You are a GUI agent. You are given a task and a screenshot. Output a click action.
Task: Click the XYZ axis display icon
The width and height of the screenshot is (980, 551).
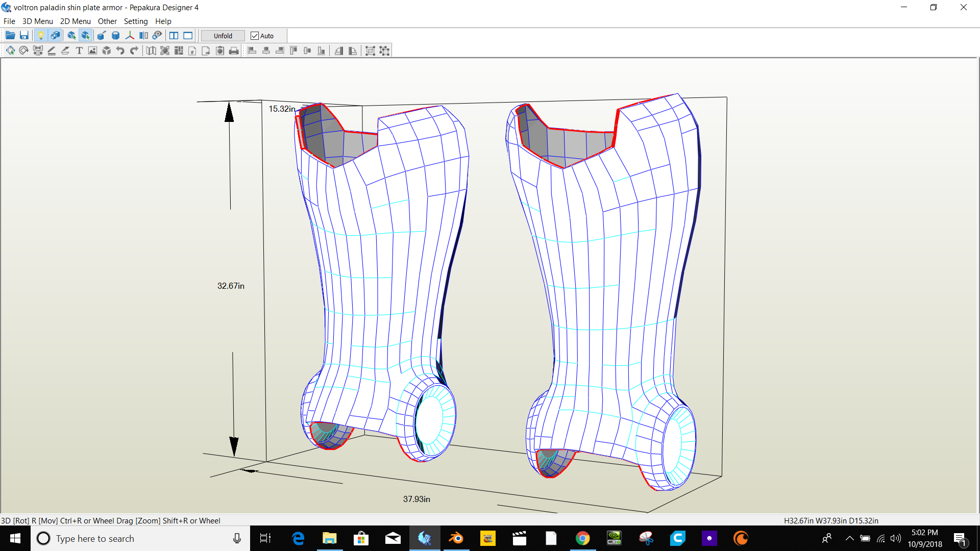coord(130,36)
